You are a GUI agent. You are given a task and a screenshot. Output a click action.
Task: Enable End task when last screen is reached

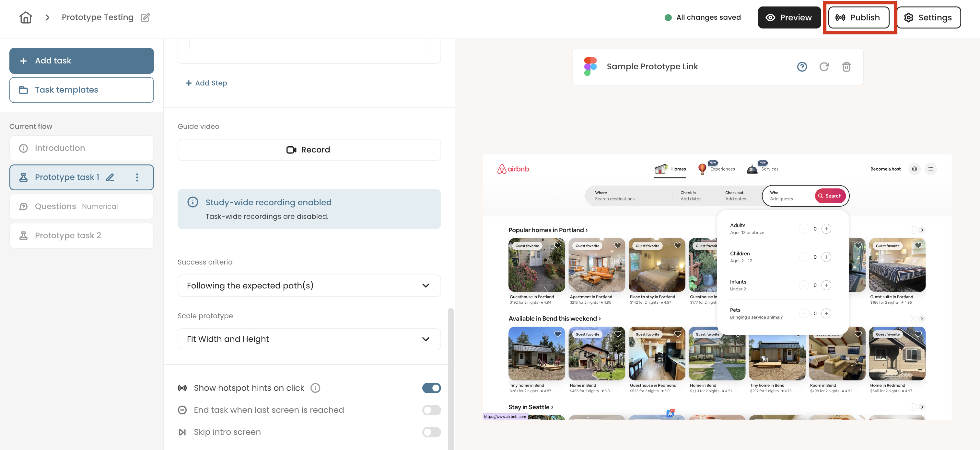[431, 410]
